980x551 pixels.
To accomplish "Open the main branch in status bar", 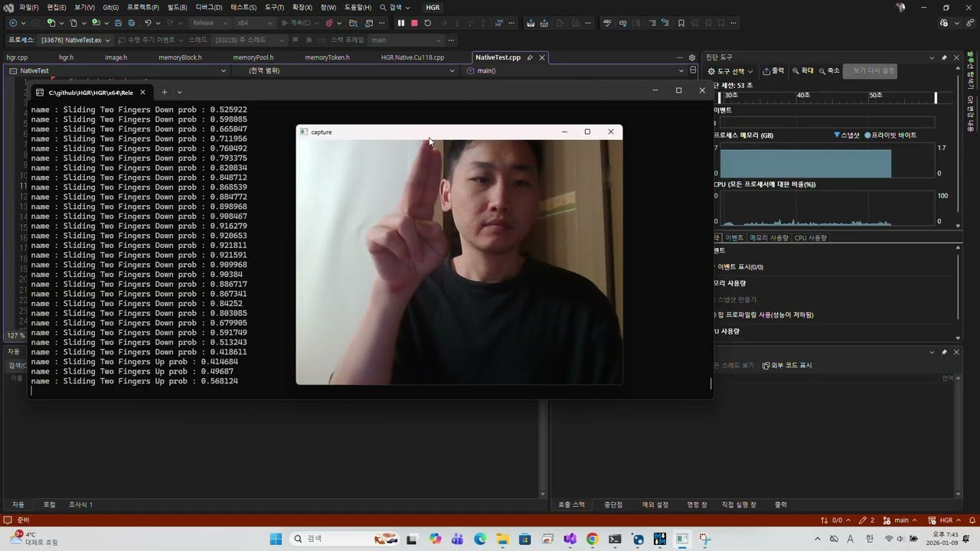I will click(898, 520).
